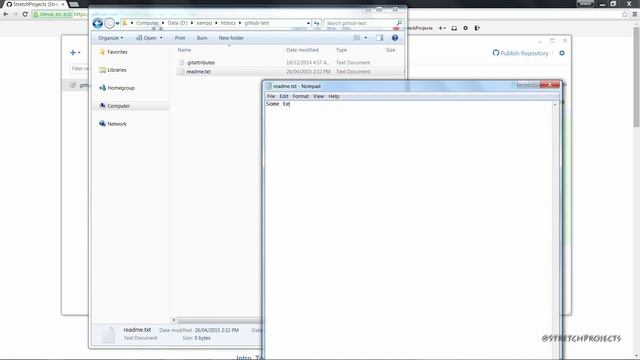
Task: Open the Notepad Help menu
Action: point(334,96)
